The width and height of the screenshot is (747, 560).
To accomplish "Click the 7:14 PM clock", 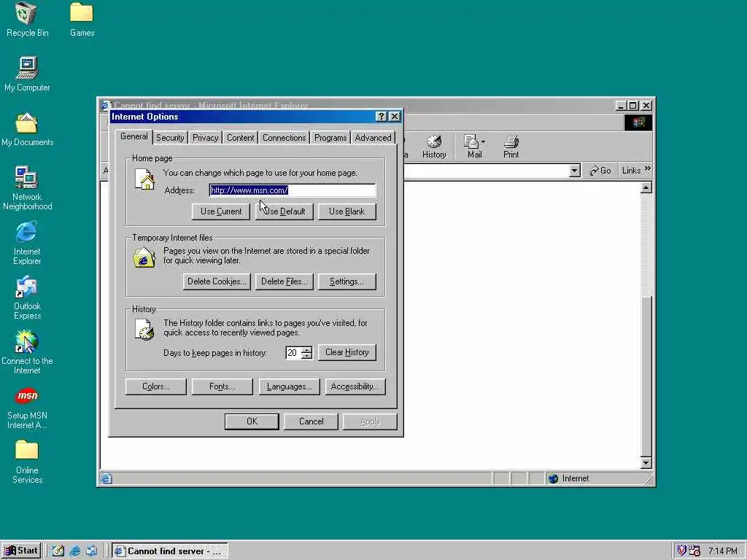I will click(723, 551).
